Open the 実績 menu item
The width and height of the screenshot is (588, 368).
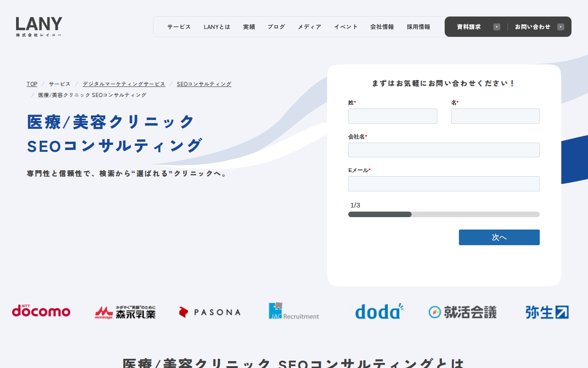pyautogui.click(x=249, y=27)
